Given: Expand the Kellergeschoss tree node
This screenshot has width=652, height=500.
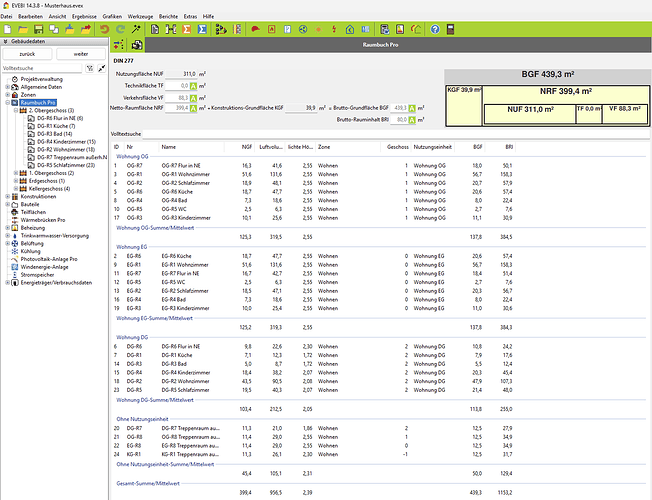Looking at the screenshot, I should pos(16,188).
